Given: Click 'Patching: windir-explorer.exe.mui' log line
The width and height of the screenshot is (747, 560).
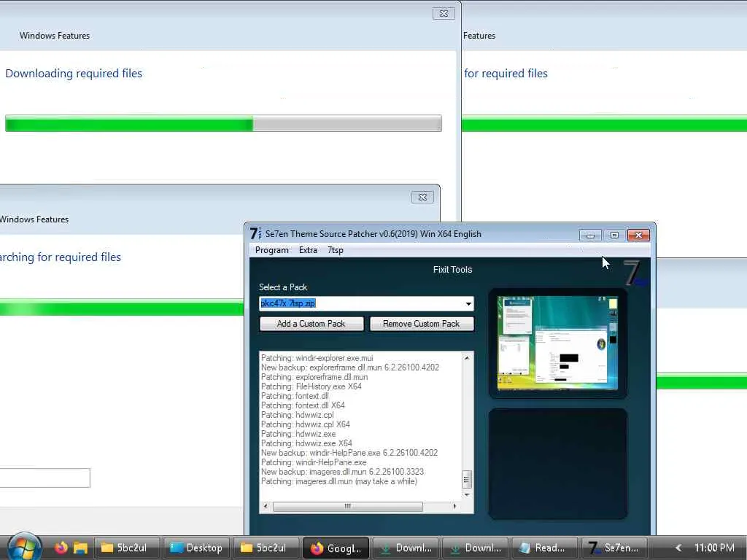Looking at the screenshot, I should point(317,358).
